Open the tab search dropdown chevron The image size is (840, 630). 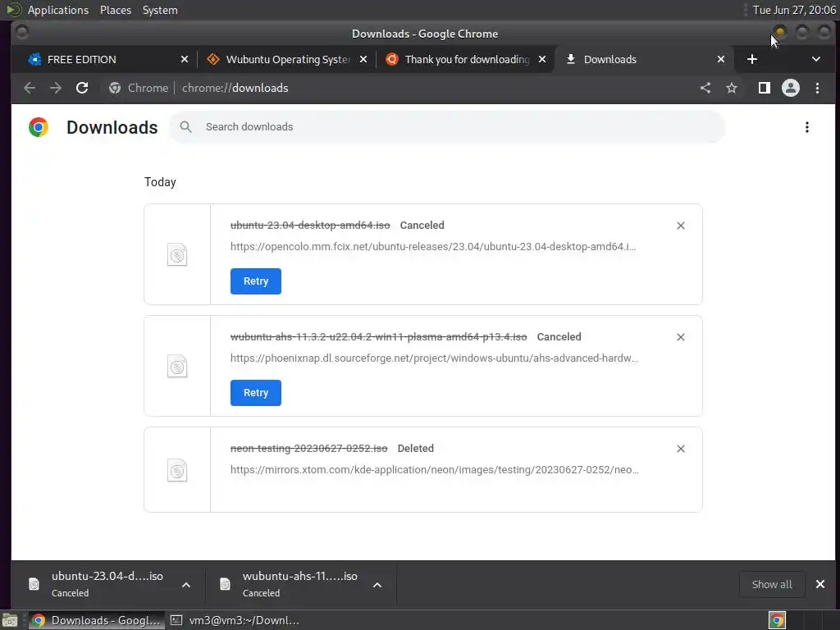tap(816, 59)
